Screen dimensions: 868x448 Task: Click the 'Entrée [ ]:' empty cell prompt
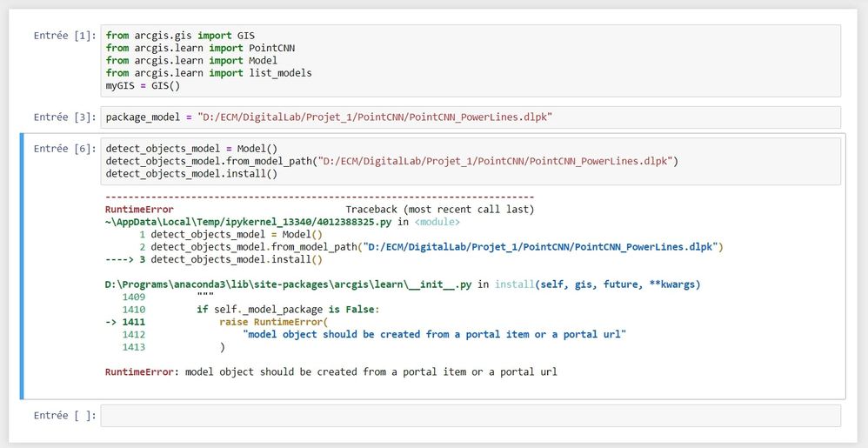(x=65, y=415)
